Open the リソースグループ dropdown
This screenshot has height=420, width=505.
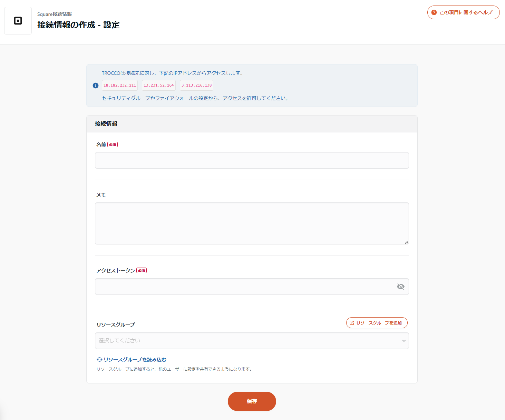pos(252,341)
